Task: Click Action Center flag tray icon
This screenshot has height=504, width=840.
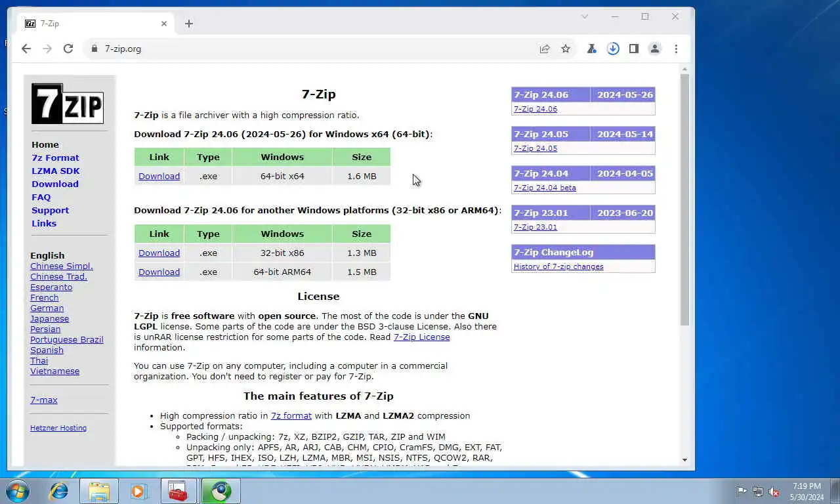Action: pos(742,491)
